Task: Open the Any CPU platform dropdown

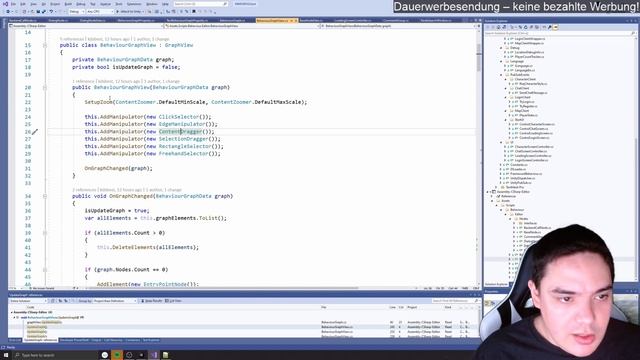Action: [x=100, y=12]
